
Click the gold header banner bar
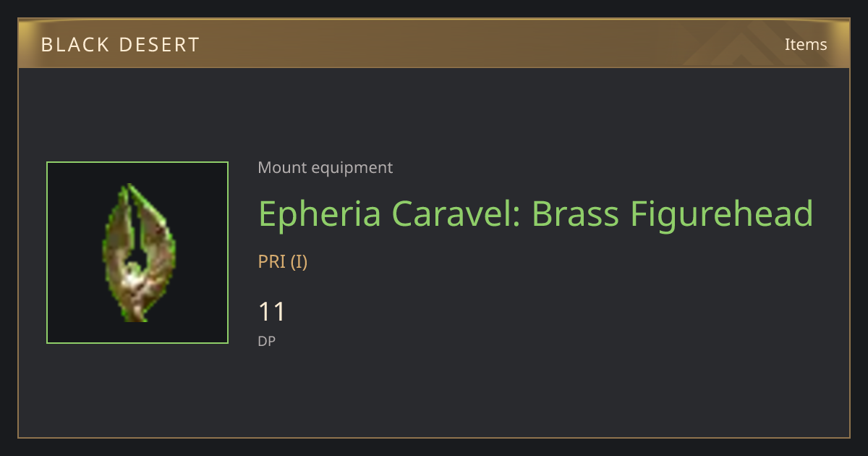434,43
